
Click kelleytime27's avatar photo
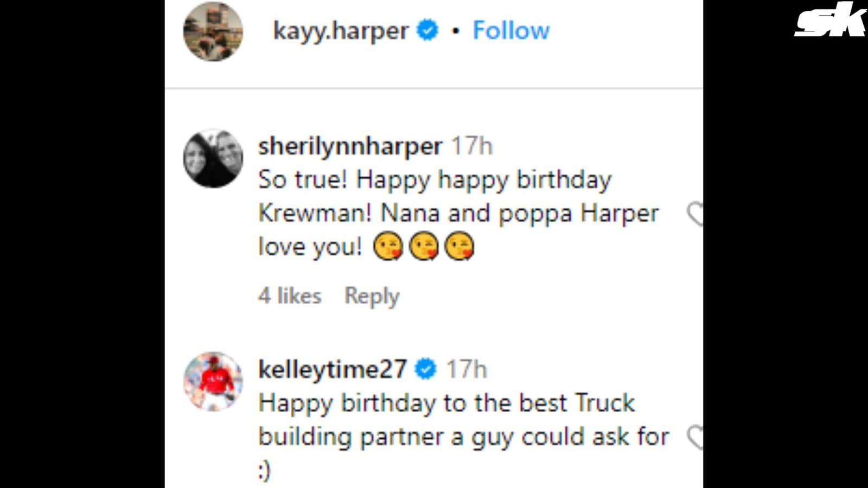coord(213,380)
